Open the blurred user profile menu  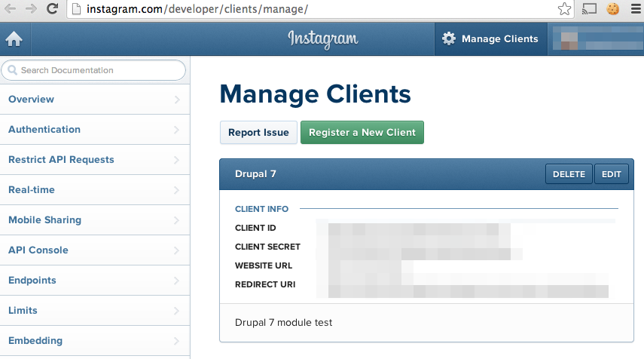[596, 39]
